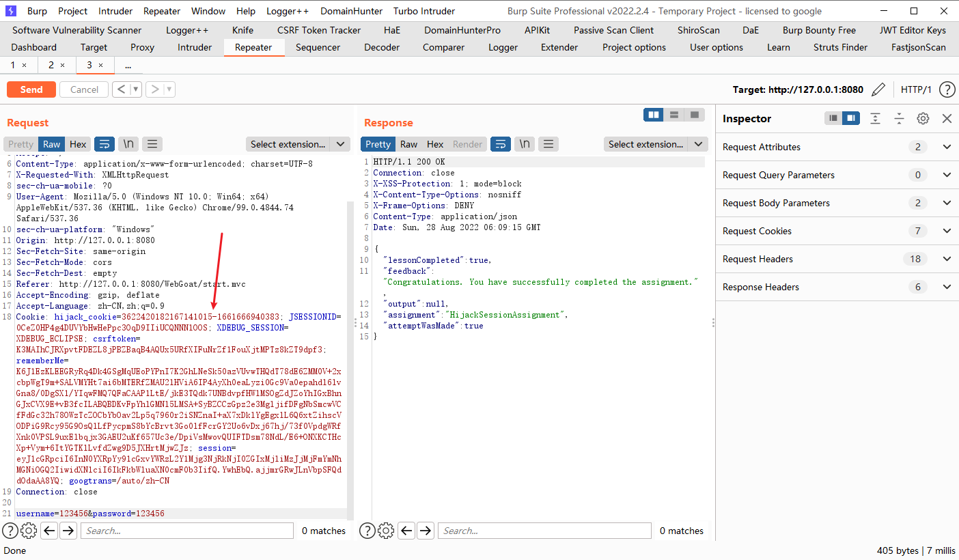Click the edit target pencil icon

(x=879, y=89)
